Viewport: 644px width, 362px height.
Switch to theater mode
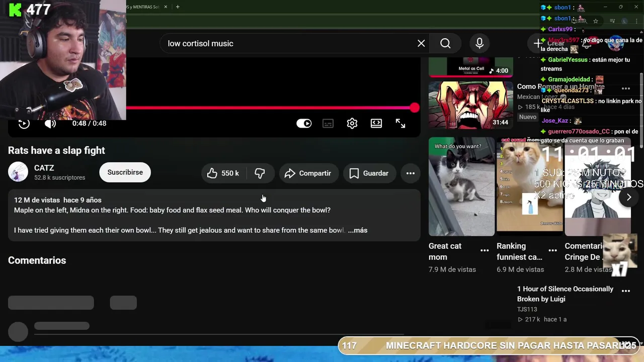coord(376,123)
